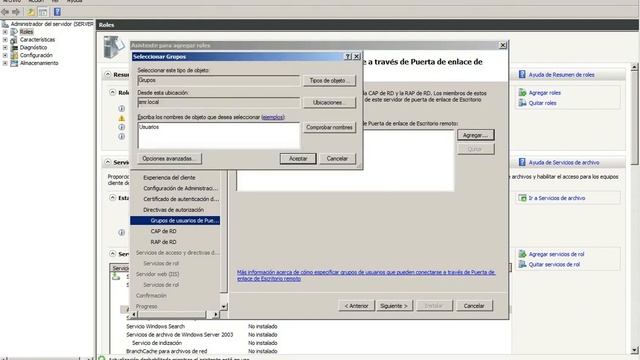Open Agregar servicios de rol link
The height and width of the screenshot is (360, 640).
pos(556,254)
